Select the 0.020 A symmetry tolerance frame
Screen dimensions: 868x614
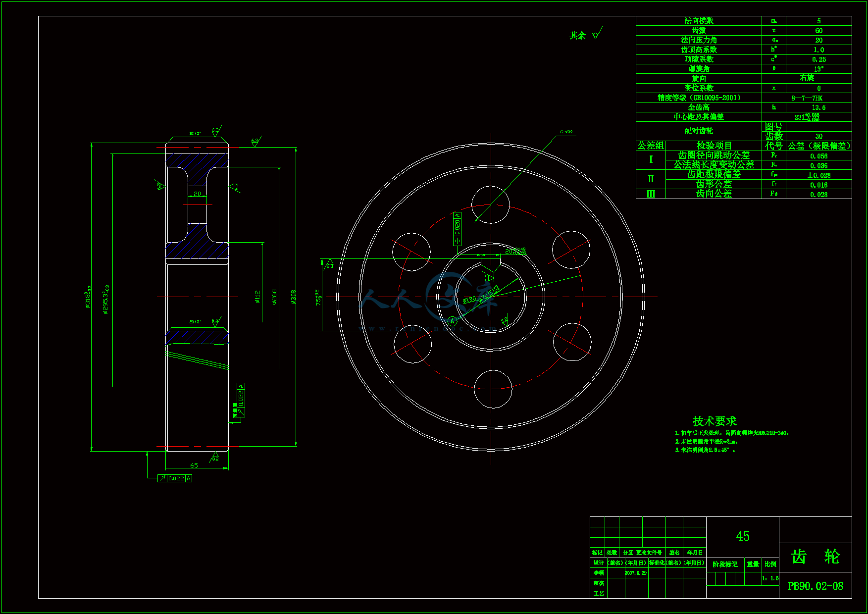(x=457, y=228)
